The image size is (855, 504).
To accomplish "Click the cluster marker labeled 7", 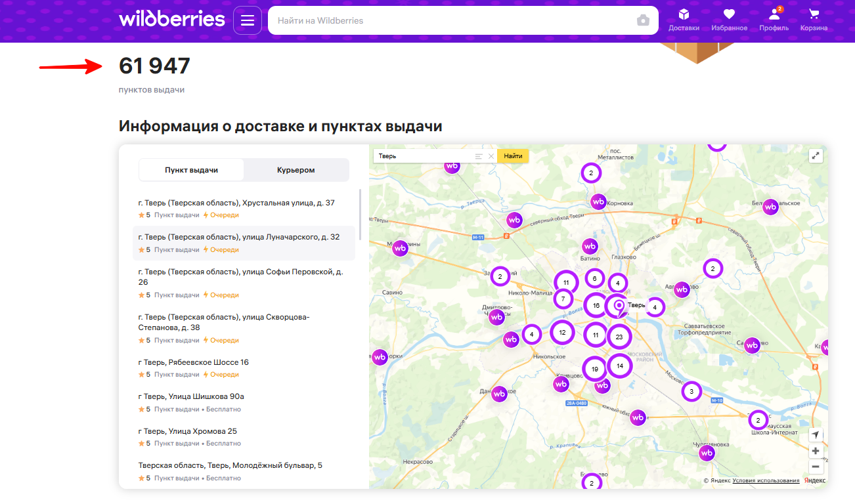I will (563, 299).
